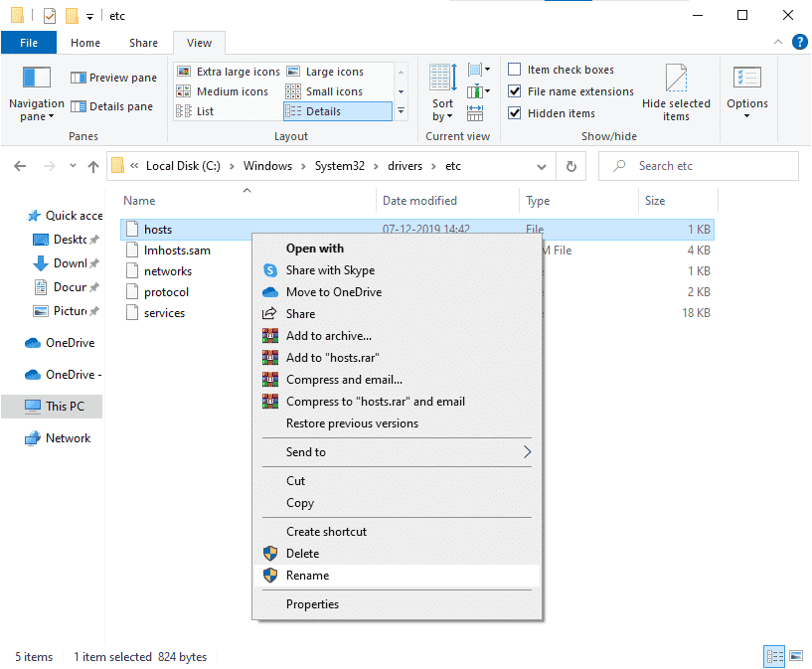The width and height of the screenshot is (812, 669).
Task: Click System32 in the address path
Action: point(340,166)
